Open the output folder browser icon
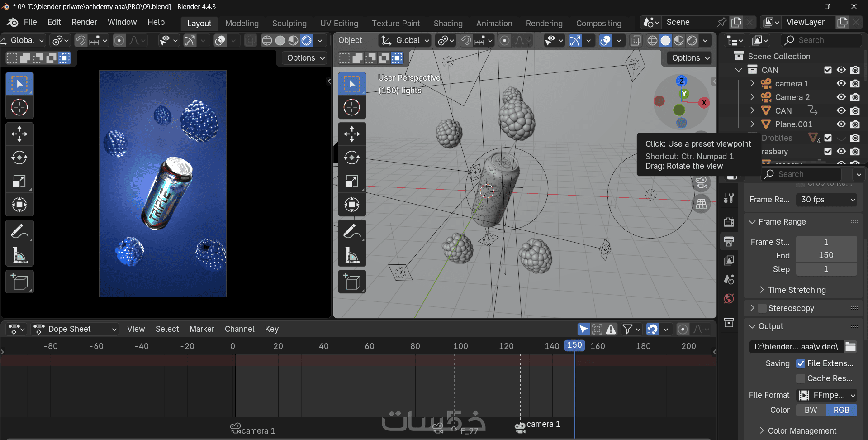This screenshot has width=868, height=440. (x=850, y=347)
